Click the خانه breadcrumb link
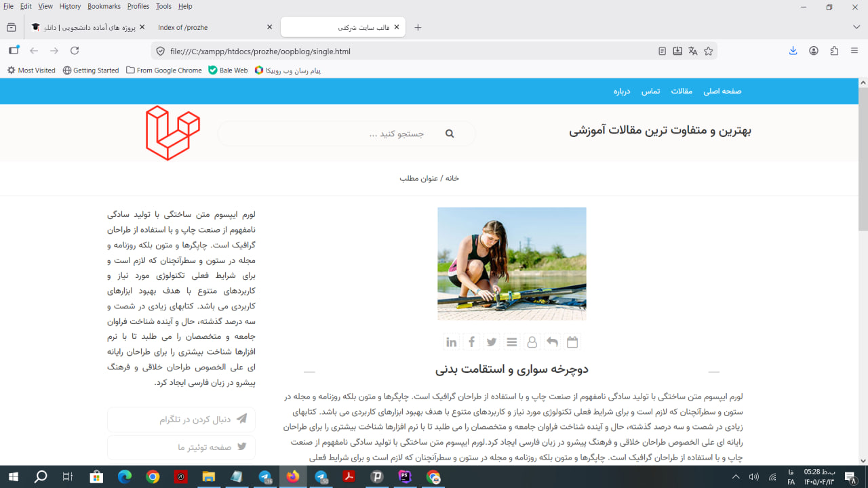 coord(452,178)
